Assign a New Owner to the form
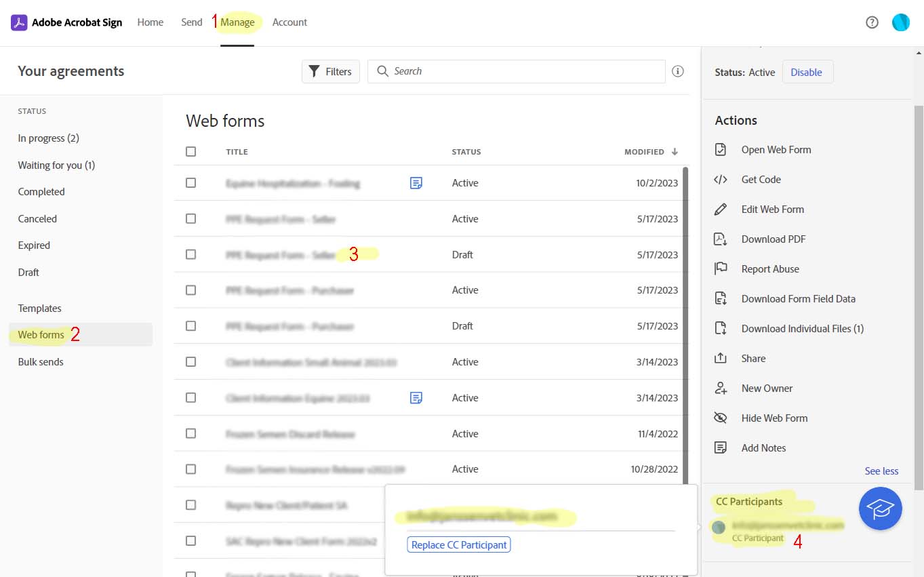The height and width of the screenshot is (577, 924). click(x=765, y=388)
